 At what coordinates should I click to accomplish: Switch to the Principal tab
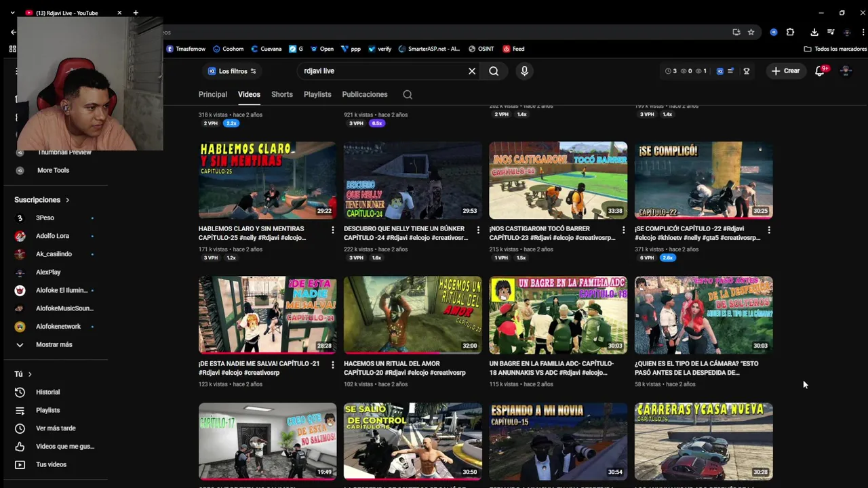(x=213, y=95)
